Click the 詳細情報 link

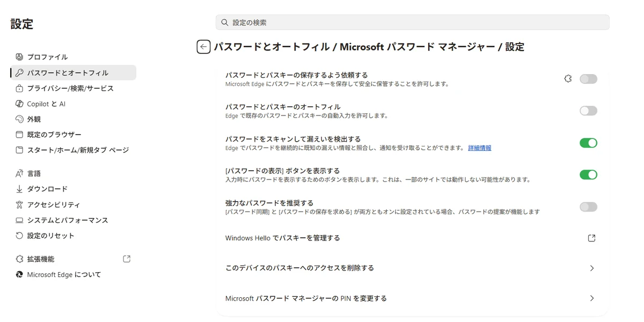(x=479, y=148)
